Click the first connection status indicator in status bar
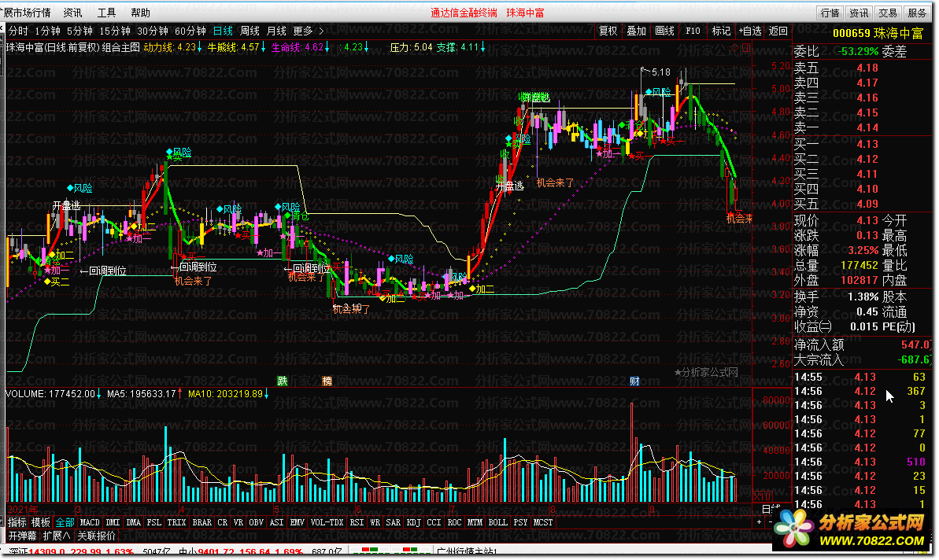 (x=369, y=551)
